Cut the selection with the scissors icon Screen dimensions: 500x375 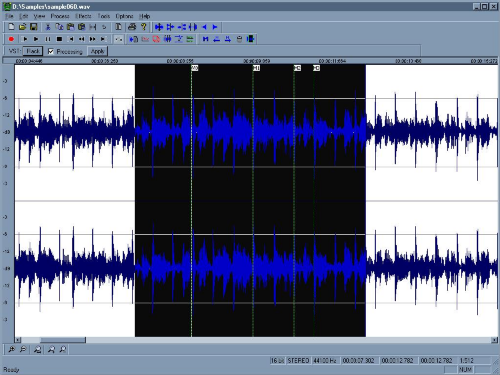pyautogui.click(x=48, y=27)
